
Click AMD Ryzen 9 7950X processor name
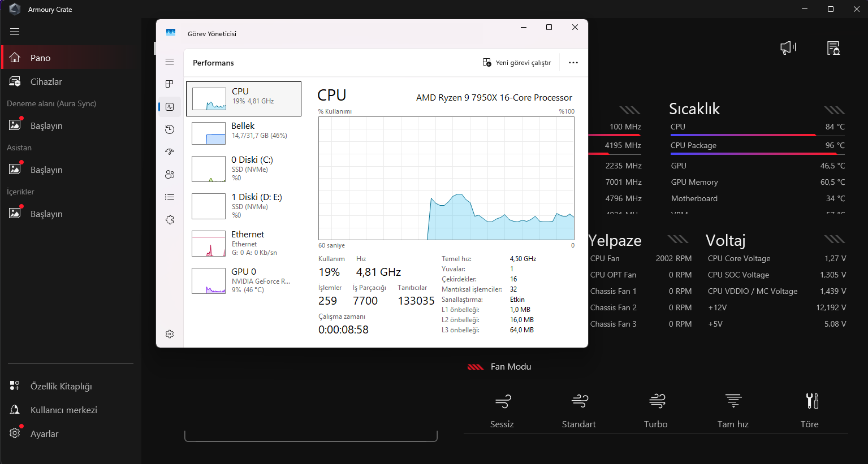click(x=494, y=98)
